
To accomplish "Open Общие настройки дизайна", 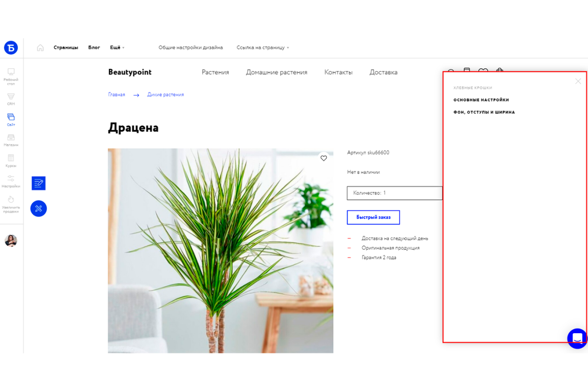I will point(191,48).
